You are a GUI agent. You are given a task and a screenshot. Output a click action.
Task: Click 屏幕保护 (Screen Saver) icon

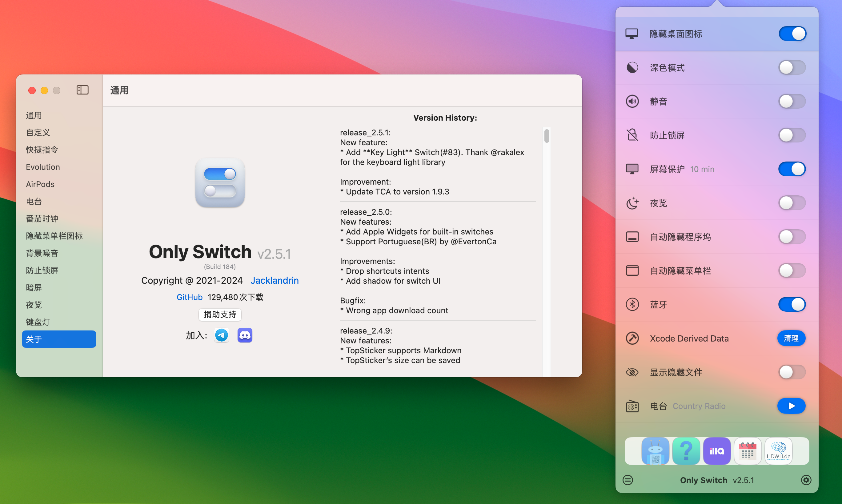click(x=632, y=169)
